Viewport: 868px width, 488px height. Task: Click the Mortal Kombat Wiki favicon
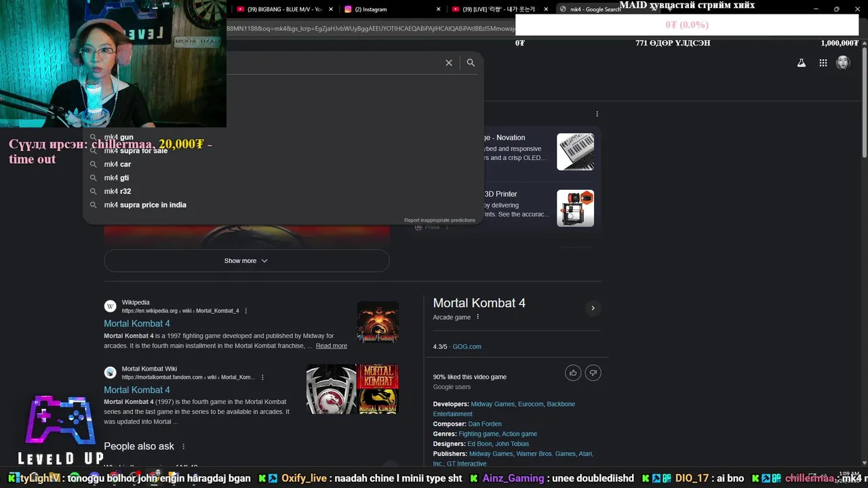pos(110,373)
